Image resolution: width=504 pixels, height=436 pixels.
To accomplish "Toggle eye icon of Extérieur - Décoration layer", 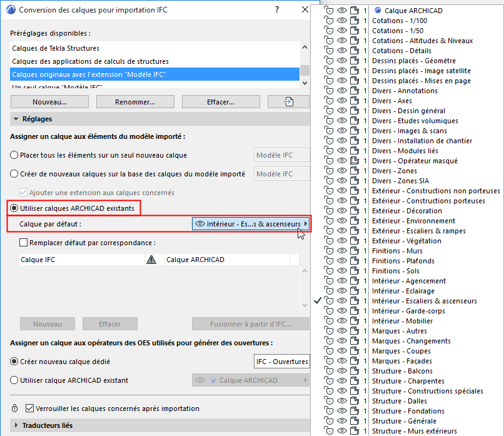I will point(341,211).
